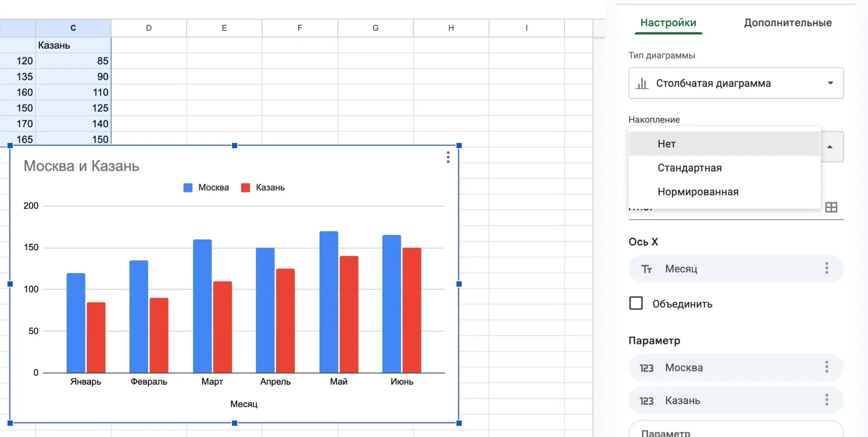Select the Месяц X-axis field

click(736, 268)
